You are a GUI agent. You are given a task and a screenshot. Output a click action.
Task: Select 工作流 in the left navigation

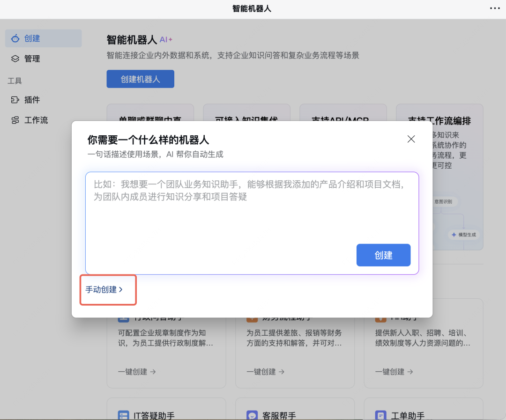pyautogui.click(x=36, y=120)
